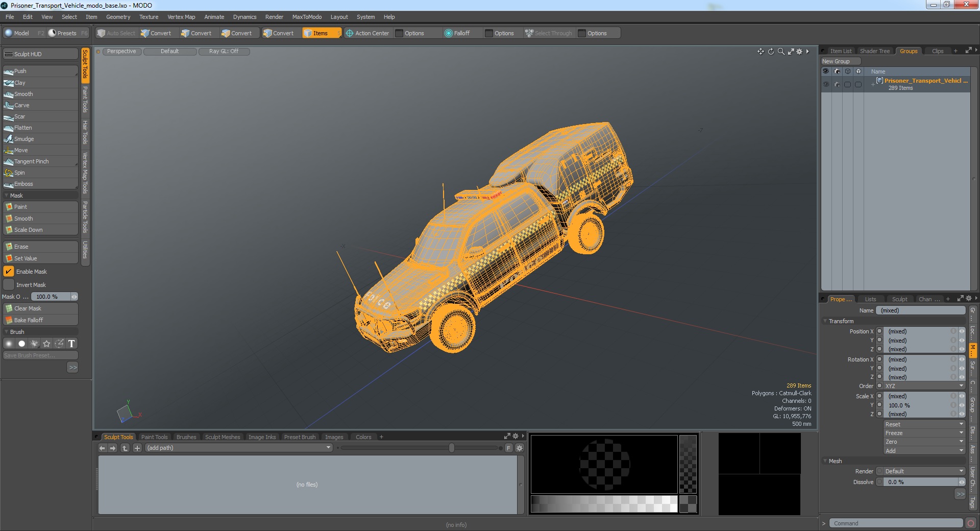Open the Freeze transform dropdown
This screenshot has height=531, width=980.
coord(924,433)
